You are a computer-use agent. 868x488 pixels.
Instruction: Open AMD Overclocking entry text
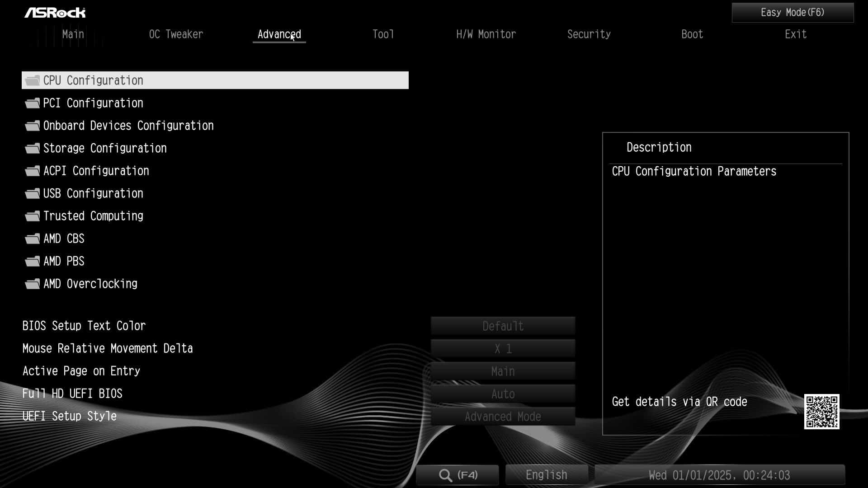(90, 284)
